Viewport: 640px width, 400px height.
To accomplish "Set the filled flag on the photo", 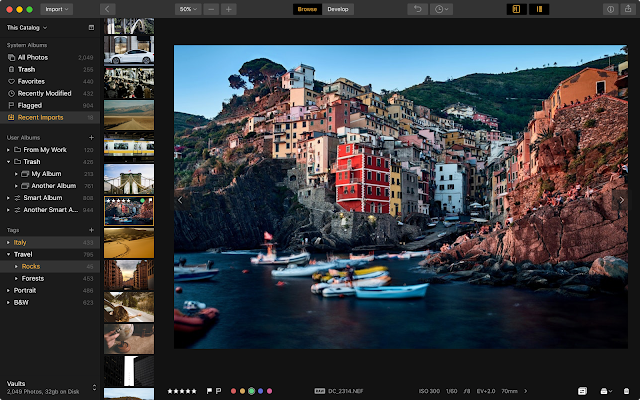I will (209, 391).
